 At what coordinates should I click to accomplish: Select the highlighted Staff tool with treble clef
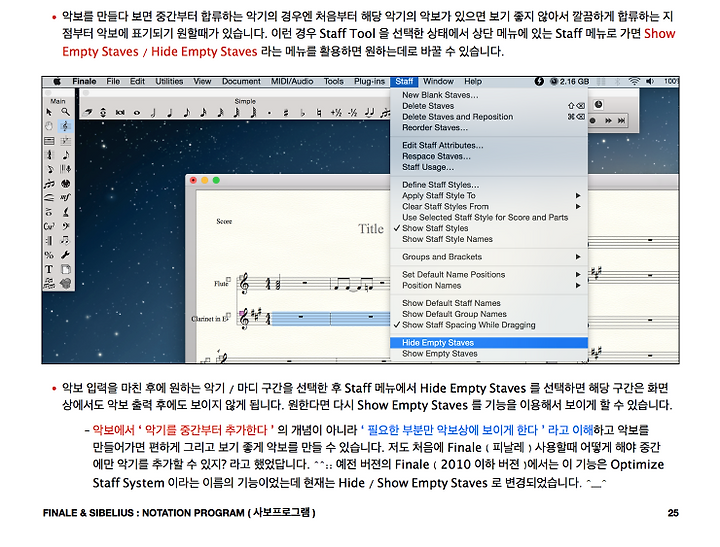click(66, 126)
